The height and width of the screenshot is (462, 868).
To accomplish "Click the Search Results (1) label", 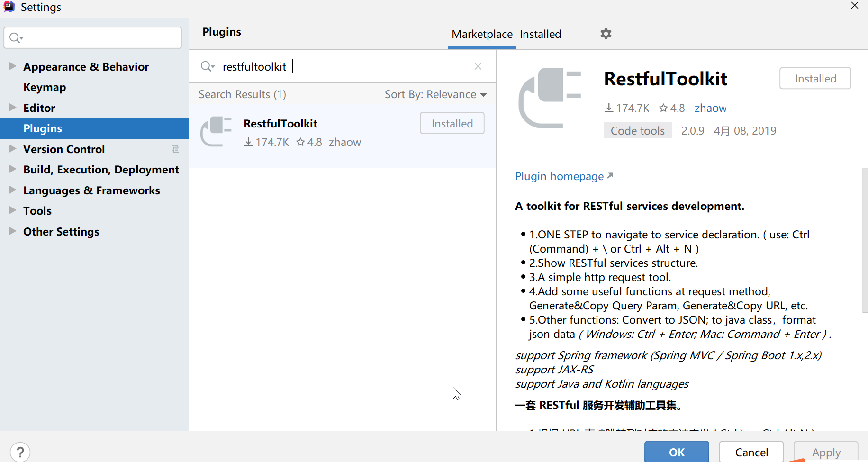I will (x=242, y=94).
